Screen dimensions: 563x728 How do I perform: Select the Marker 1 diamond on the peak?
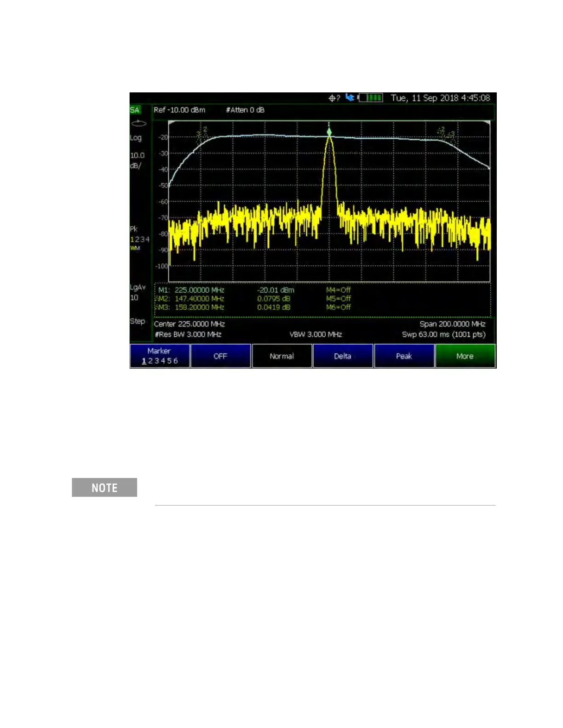[329, 132]
